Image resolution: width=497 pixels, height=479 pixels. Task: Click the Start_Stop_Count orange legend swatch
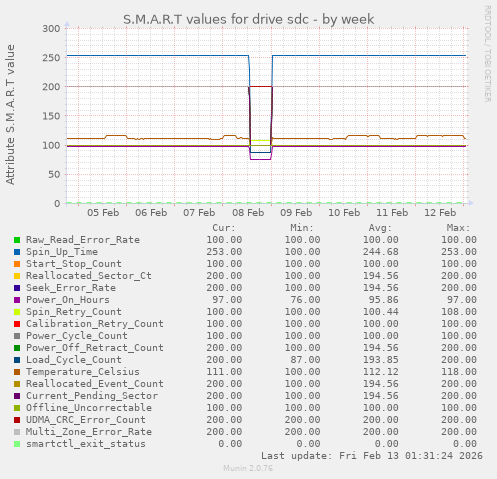coord(17,264)
